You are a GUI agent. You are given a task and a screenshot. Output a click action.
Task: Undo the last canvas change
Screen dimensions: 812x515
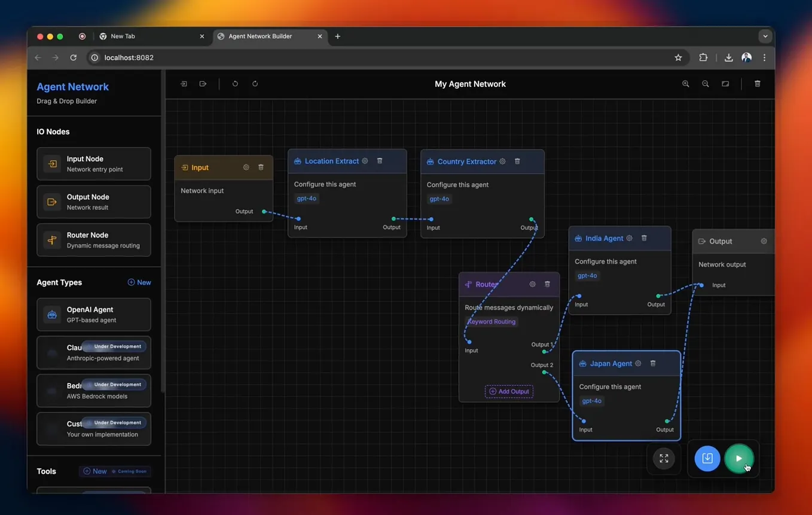235,84
